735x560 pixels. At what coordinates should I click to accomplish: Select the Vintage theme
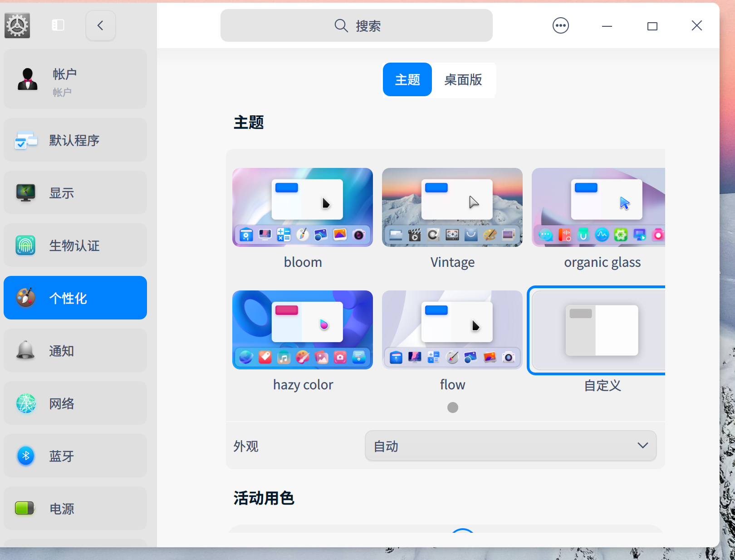coord(452,207)
